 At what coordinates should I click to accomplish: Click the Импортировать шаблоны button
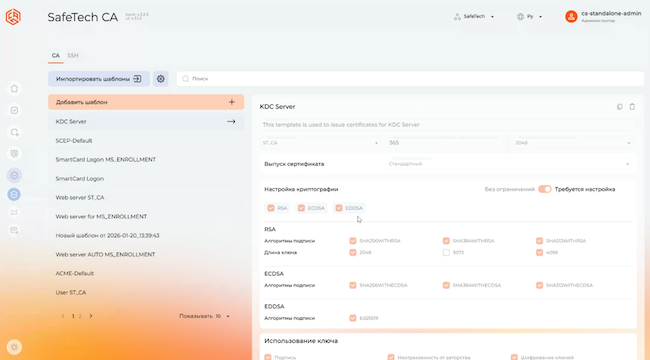99,79
